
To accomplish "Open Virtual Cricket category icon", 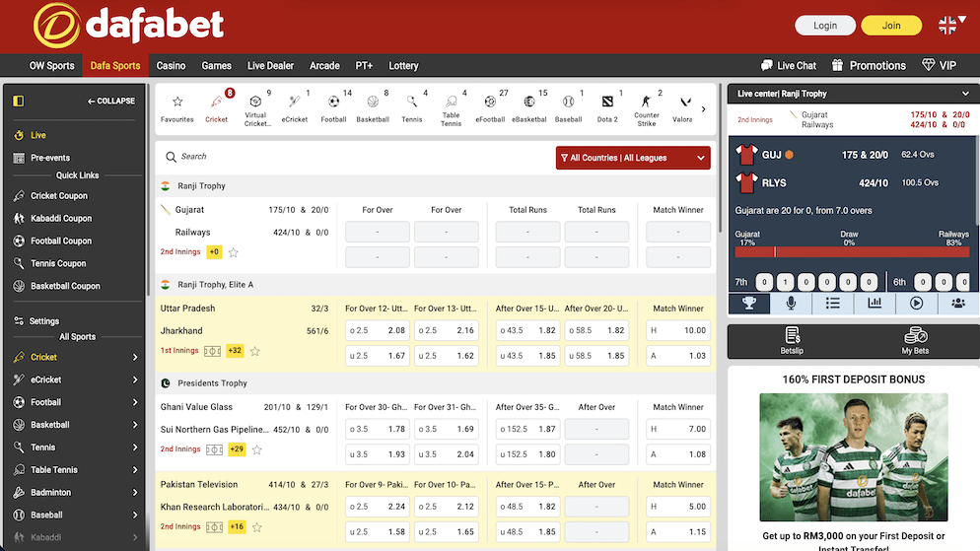I will click(255, 108).
